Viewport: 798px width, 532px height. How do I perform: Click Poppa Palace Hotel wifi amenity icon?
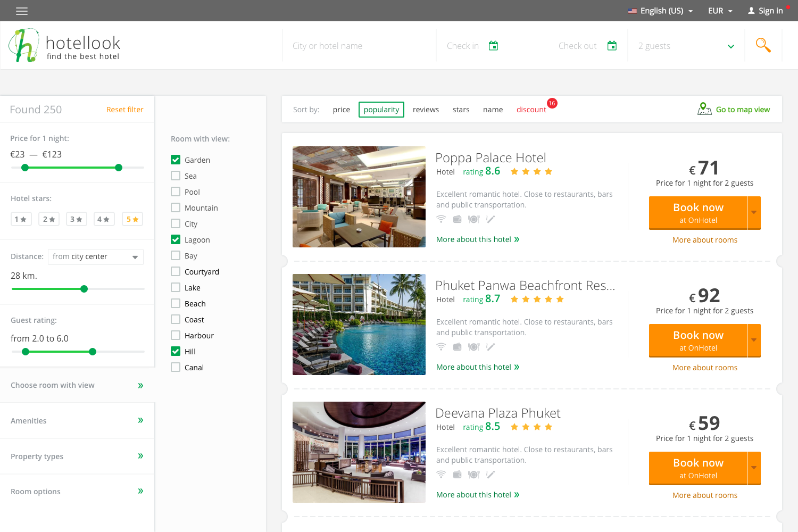coord(441,219)
